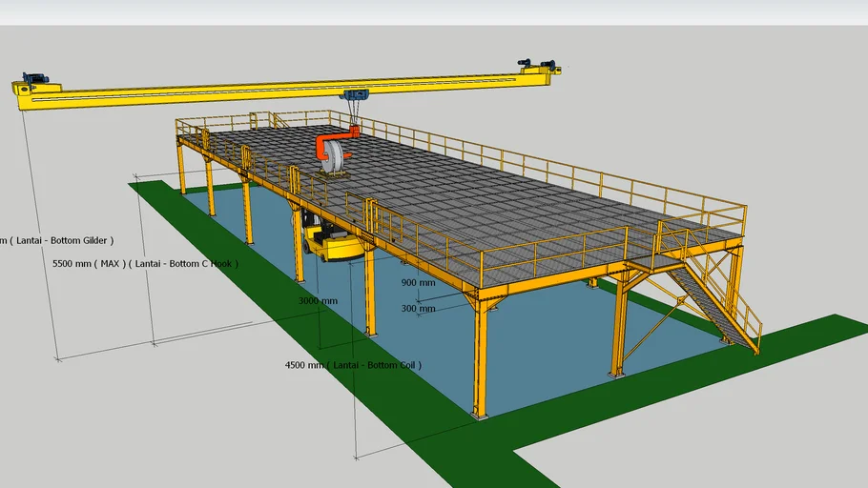Screen dimensions: 868x488
Task: Click the blue motor at the crane's left end
Action: coord(35,79)
